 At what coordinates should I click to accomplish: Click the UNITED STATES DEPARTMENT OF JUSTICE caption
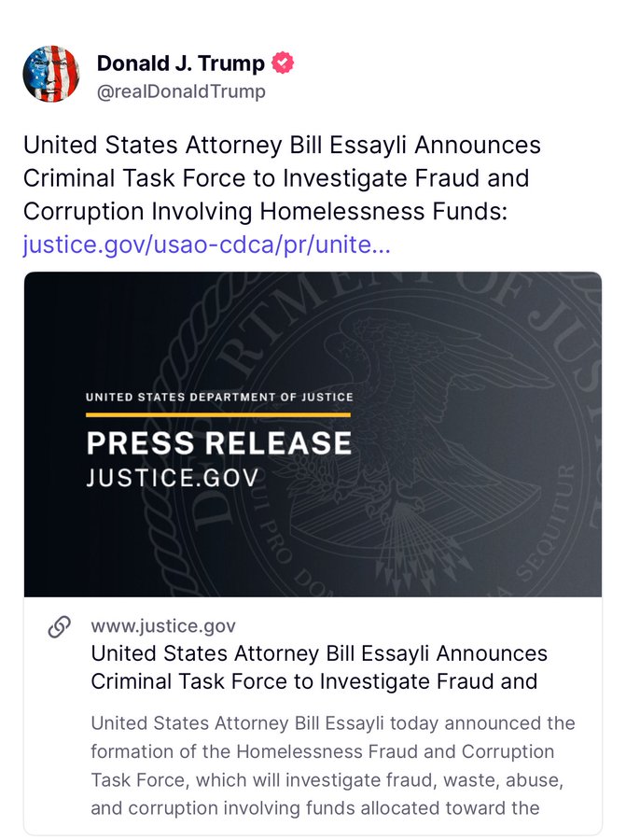(219, 397)
